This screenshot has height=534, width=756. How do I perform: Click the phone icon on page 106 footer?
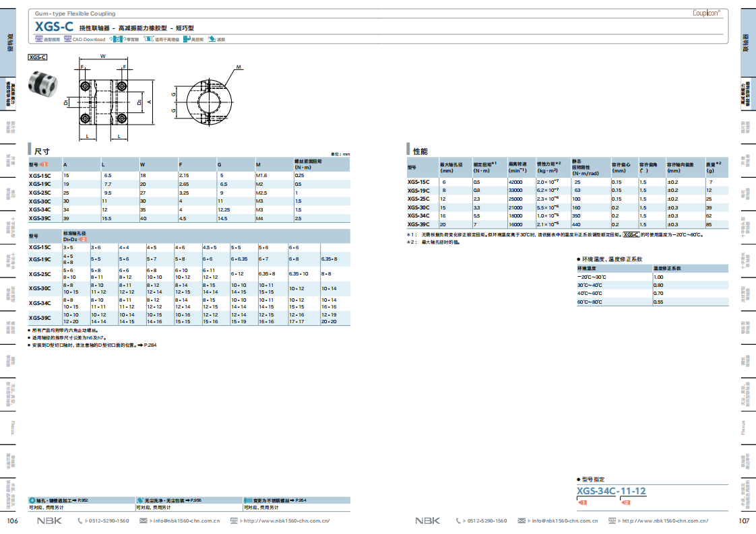coord(80,521)
